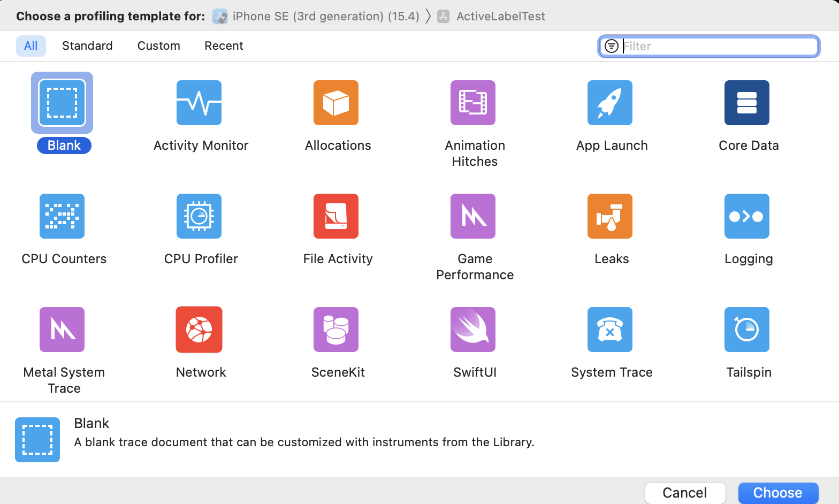Click the System Trace label text
The image size is (839, 504).
pyautogui.click(x=612, y=372)
